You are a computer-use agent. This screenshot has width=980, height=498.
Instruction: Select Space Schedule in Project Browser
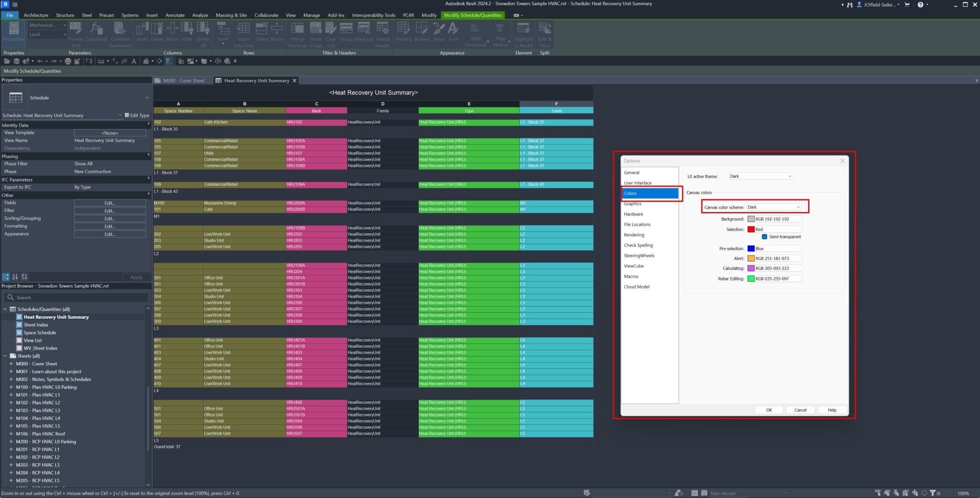pos(40,332)
